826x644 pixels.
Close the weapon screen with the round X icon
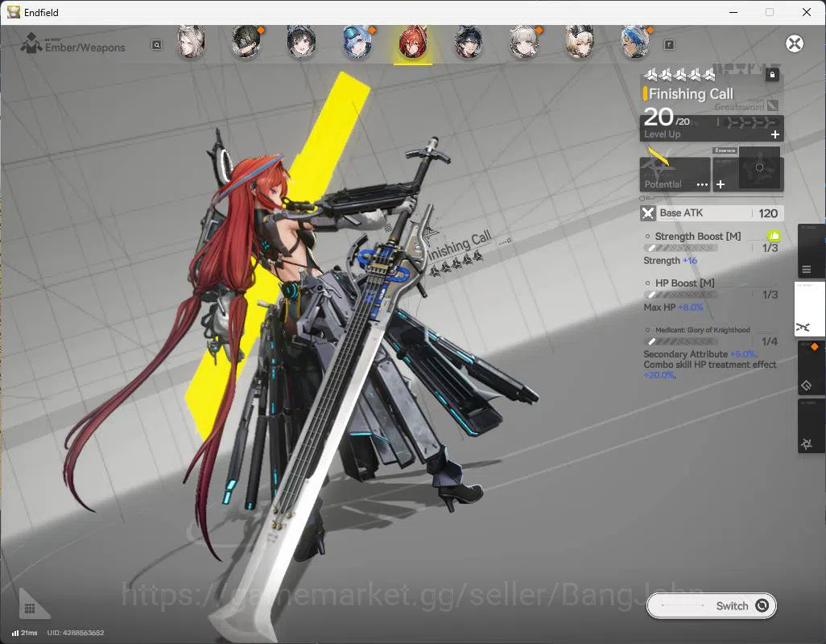[795, 43]
